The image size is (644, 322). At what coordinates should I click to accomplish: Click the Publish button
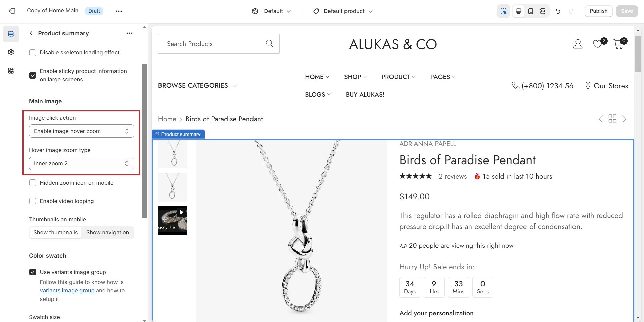[598, 11]
